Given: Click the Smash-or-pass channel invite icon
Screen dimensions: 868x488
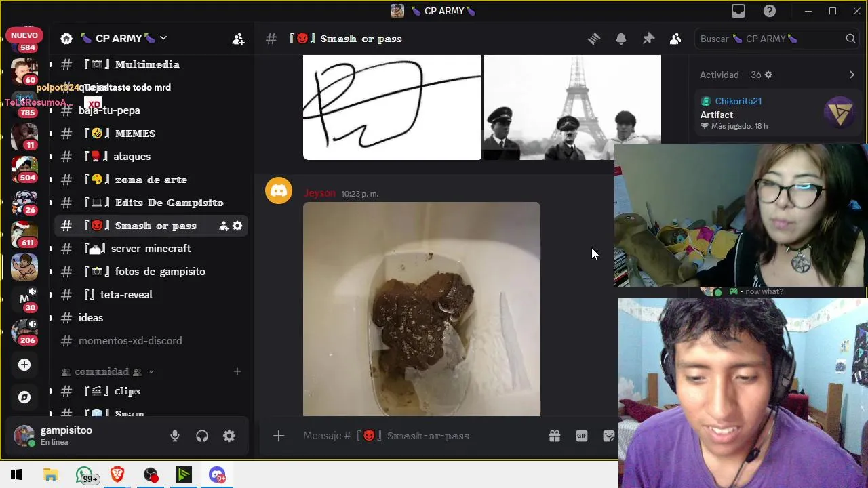Looking at the screenshot, I should [224, 226].
